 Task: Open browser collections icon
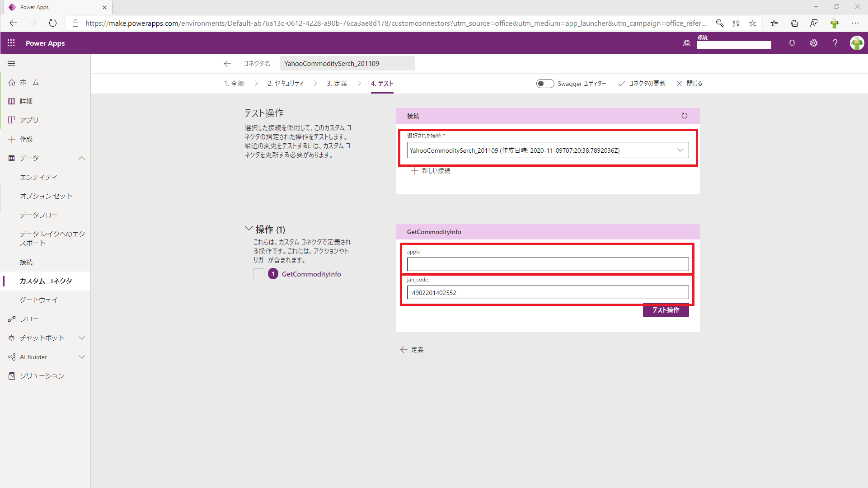pyautogui.click(x=794, y=23)
